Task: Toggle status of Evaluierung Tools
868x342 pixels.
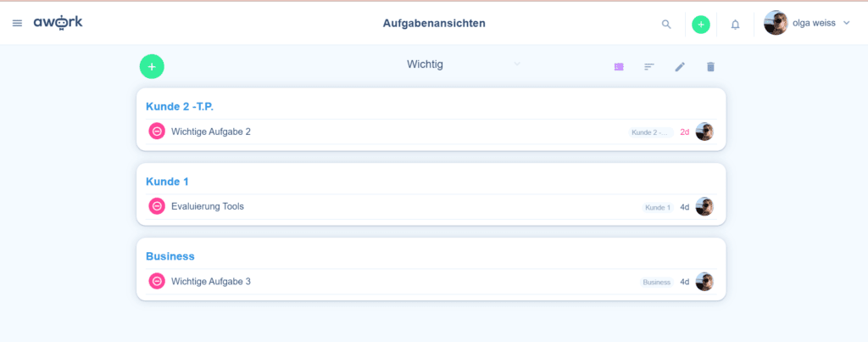Action: [x=157, y=206]
